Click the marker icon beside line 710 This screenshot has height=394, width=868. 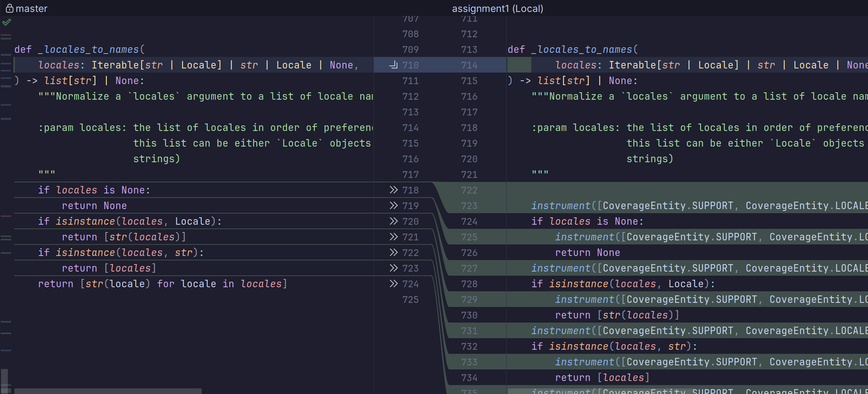click(393, 65)
